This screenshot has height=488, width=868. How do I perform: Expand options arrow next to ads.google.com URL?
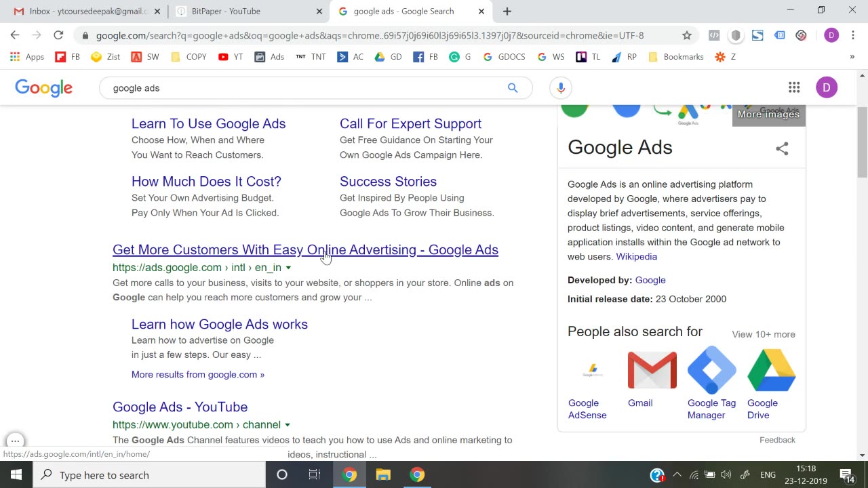pos(288,268)
